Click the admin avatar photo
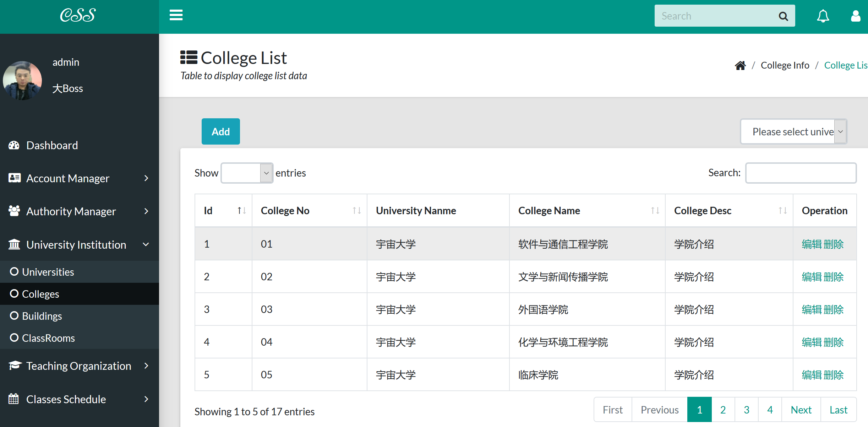 [x=22, y=80]
